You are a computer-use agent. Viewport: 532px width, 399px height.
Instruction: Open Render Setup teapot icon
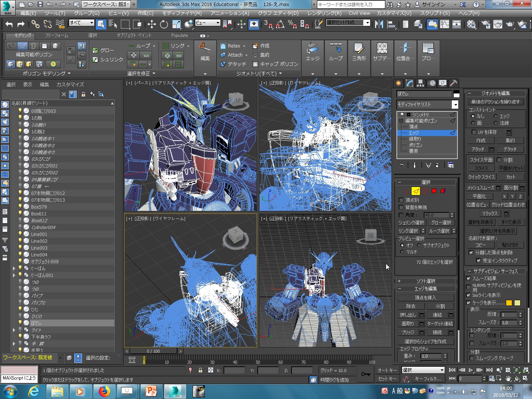pyautogui.click(x=485, y=24)
